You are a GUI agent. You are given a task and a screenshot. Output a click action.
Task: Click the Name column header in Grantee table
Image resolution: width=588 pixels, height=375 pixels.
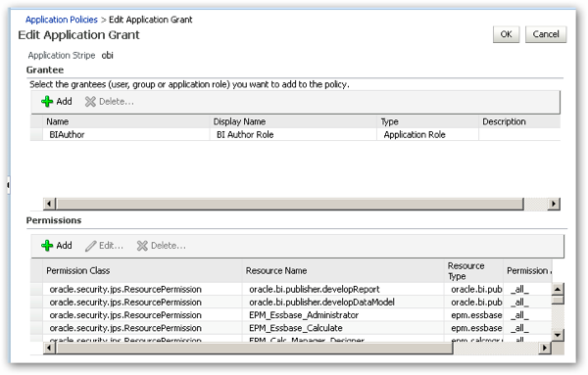pyautogui.click(x=125, y=121)
